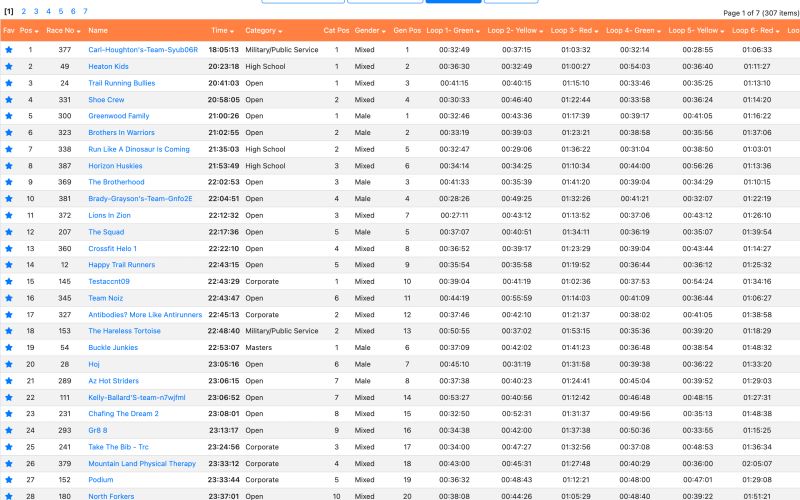Image resolution: width=800 pixels, height=500 pixels.
Task: Go to results page 4
Action: click(48, 11)
